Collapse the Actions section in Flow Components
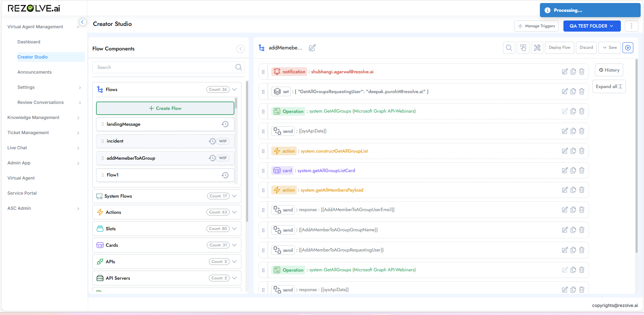Screen dimensions: 644x315 coord(234,212)
